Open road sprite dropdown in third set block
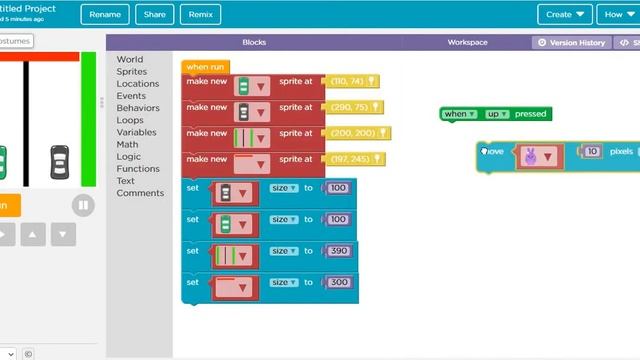 235,256
